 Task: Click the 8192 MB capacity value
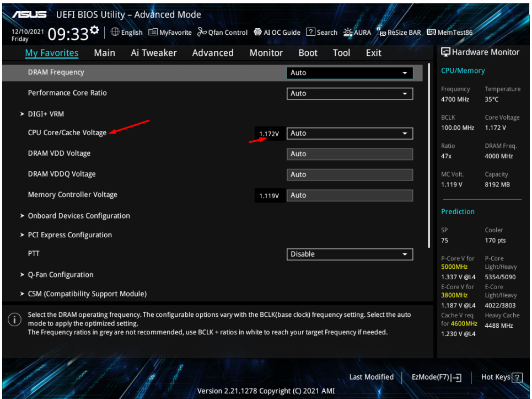(497, 185)
